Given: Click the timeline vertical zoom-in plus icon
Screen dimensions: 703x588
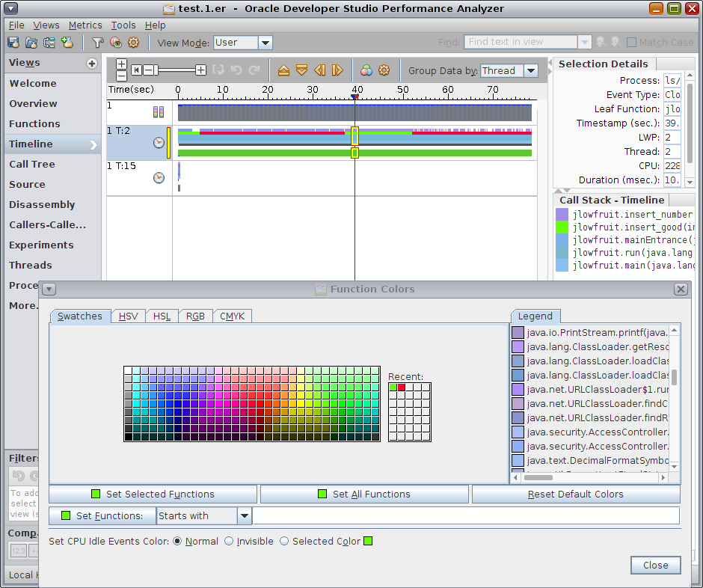Looking at the screenshot, I should point(121,64).
